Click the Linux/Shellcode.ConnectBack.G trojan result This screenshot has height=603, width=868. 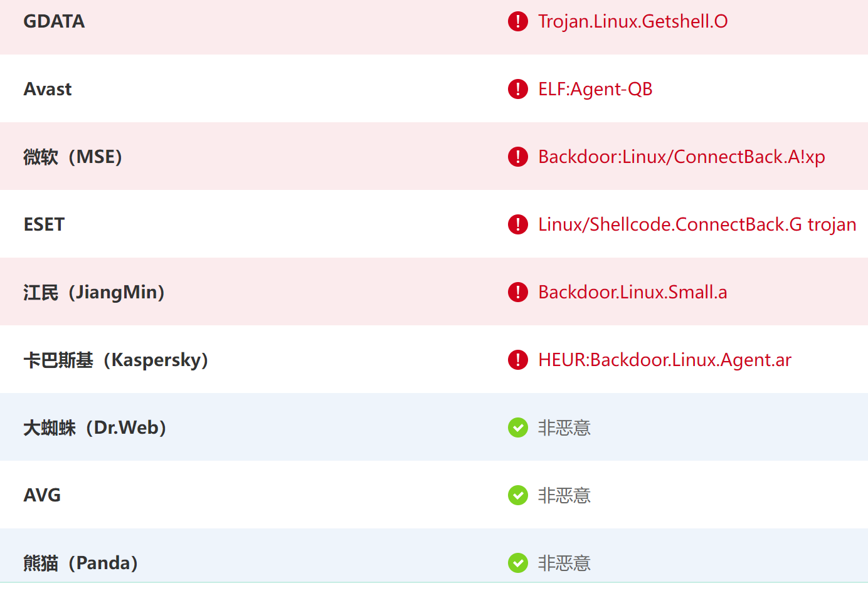pyautogui.click(x=697, y=224)
